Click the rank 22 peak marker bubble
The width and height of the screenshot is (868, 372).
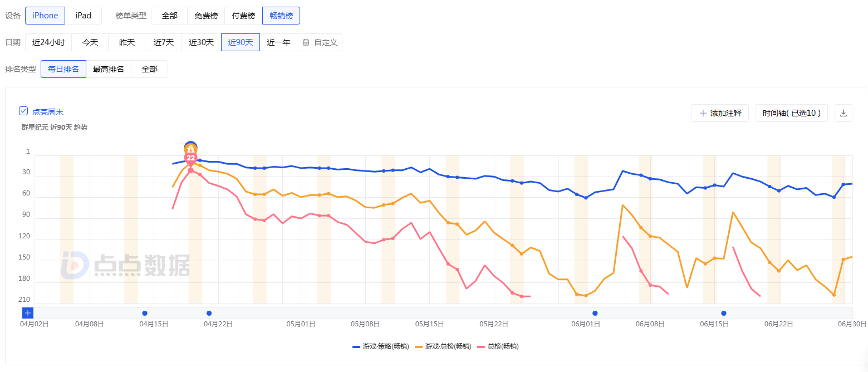tap(190, 158)
